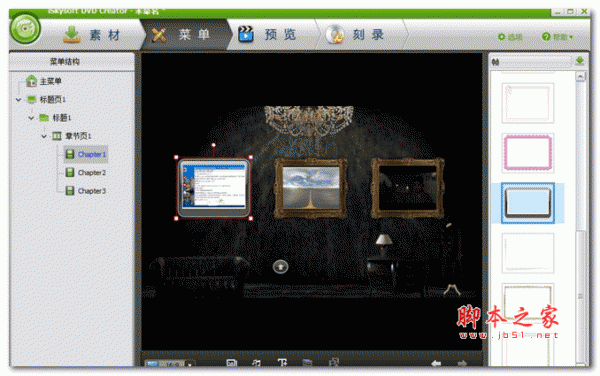
Task: Choose the plain white frame template
Action: coord(528,253)
